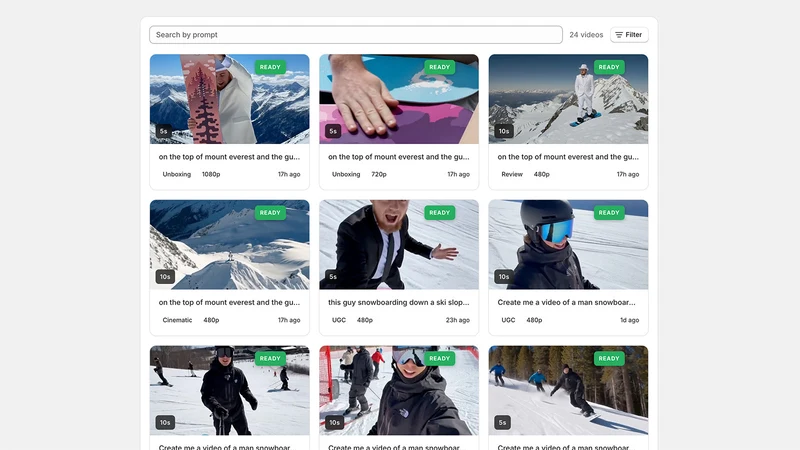Click the '24 videos' count text

coord(586,35)
